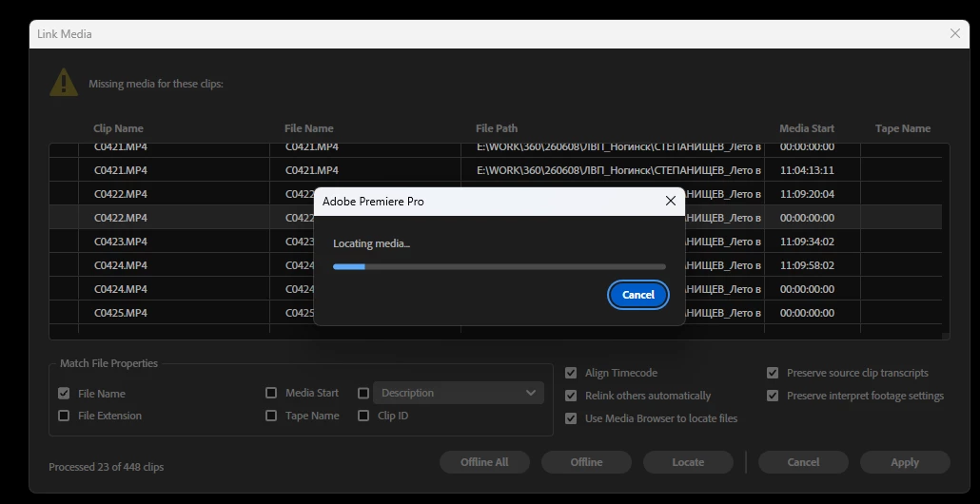The image size is (980, 504).
Task: Click the file path in the 11:04:13:11 row
Action: pyautogui.click(x=618, y=170)
